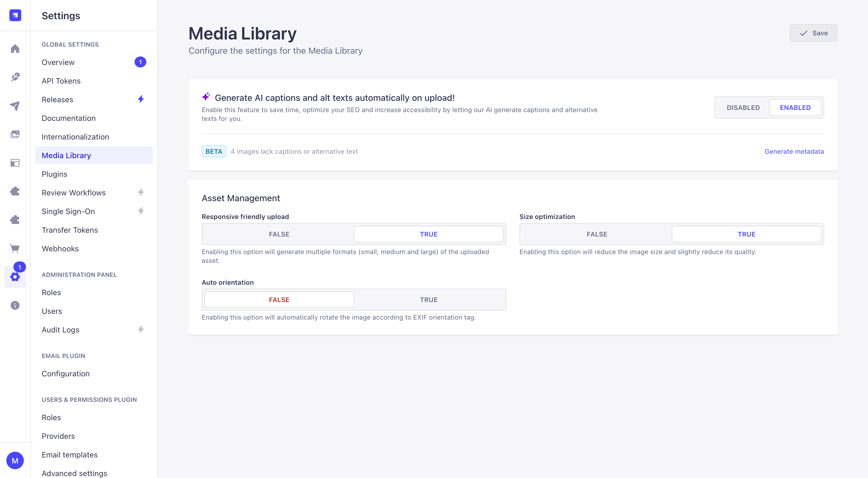This screenshot has width=868, height=478.
Task: Go to Webhooks settings
Action: click(60, 248)
